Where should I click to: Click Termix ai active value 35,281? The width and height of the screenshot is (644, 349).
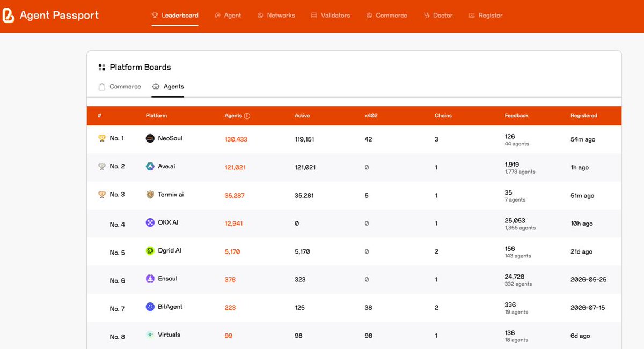(304, 196)
